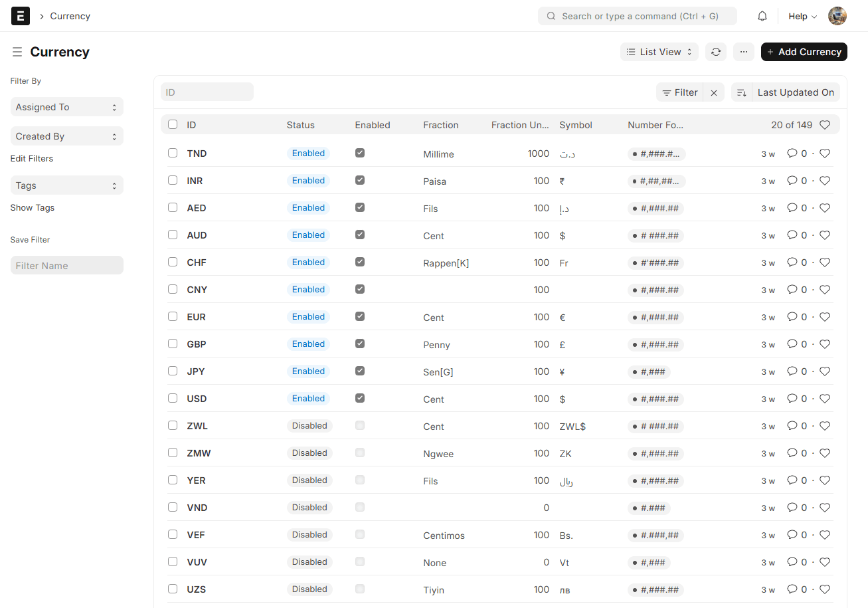The width and height of the screenshot is (868, 608).
Task: Toggle the sidebar hamburger icon
Action: pos(17,52)
